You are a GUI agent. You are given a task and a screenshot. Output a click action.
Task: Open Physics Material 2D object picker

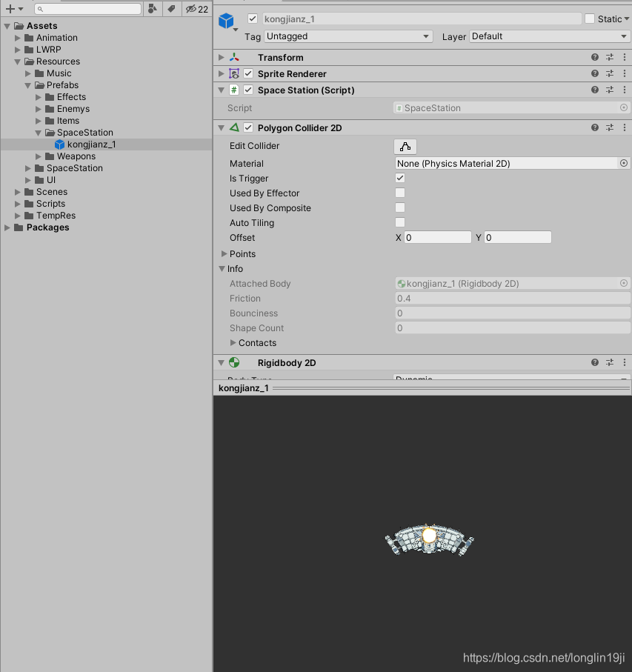click(x=624, y=163)
